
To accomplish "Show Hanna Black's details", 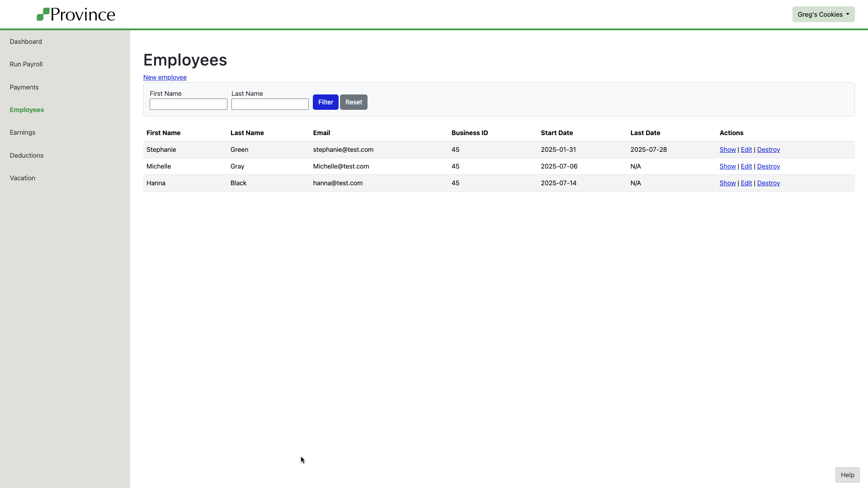I will pos(727,183).
